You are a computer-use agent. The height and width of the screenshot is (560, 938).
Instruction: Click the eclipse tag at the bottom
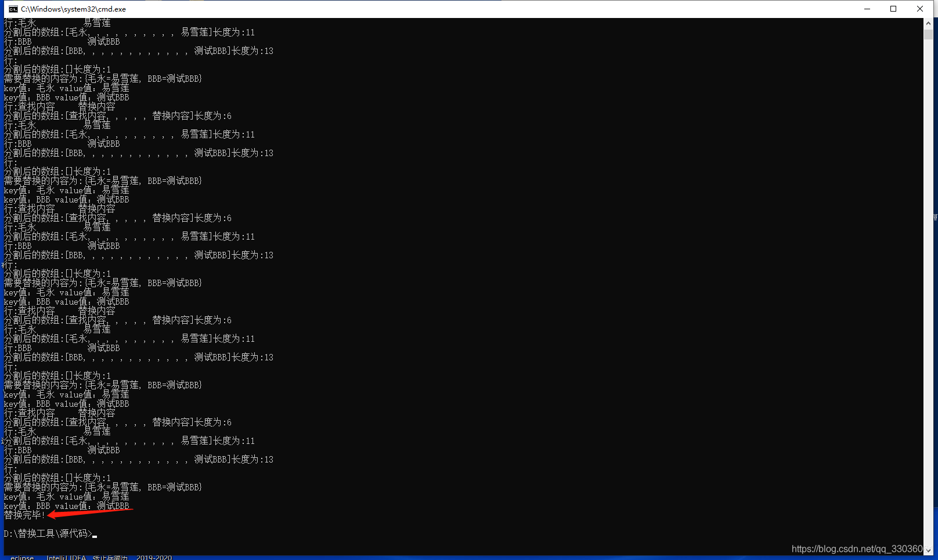[x=21, y=557]
